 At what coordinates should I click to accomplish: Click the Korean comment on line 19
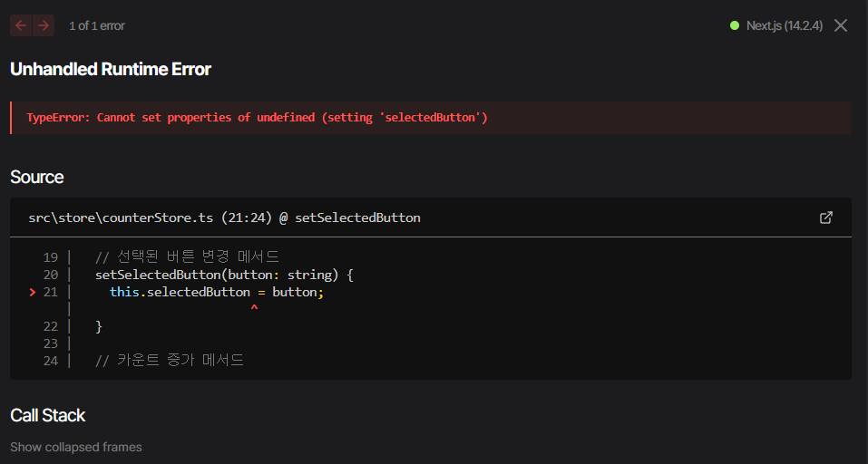coord(187,256)
